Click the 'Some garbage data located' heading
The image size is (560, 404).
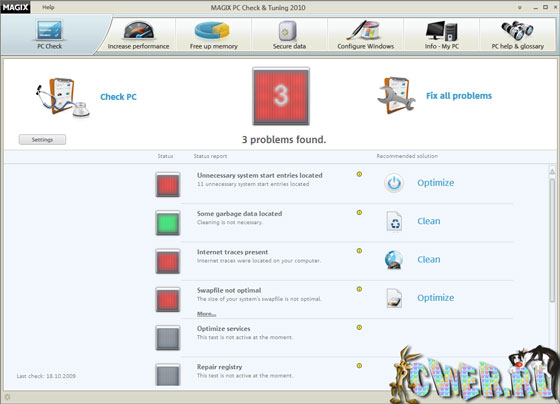[x=240, y=214]
